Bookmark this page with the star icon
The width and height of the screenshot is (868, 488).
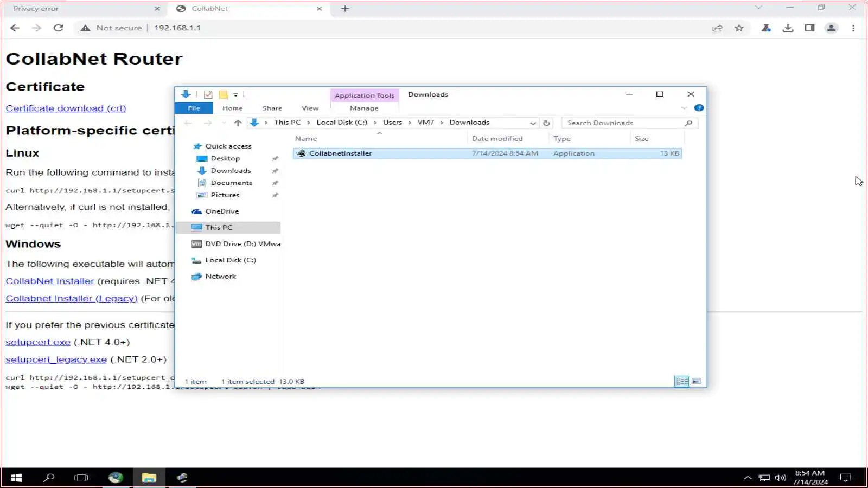pos(739,28)
